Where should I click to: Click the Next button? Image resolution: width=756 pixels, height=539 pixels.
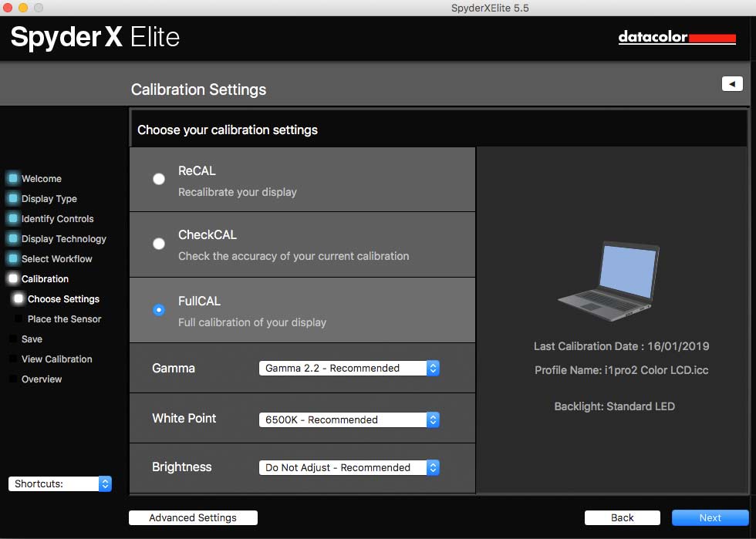click(x=710, y=517)
